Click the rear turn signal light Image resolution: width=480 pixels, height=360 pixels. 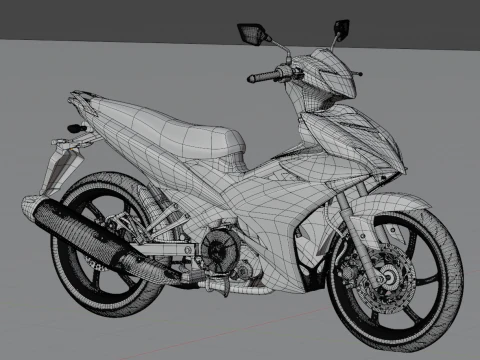click(x=77, y=128)
